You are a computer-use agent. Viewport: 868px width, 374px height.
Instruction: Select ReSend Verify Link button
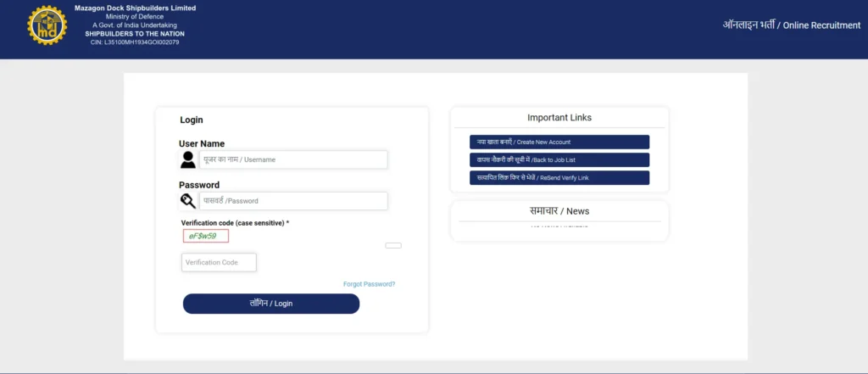[x=559, y=177]
